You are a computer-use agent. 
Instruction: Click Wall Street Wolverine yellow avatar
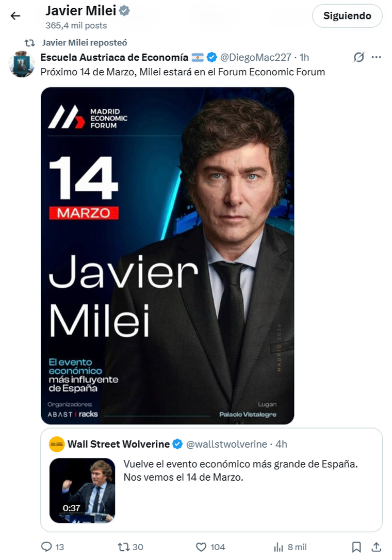pos(56,444)
